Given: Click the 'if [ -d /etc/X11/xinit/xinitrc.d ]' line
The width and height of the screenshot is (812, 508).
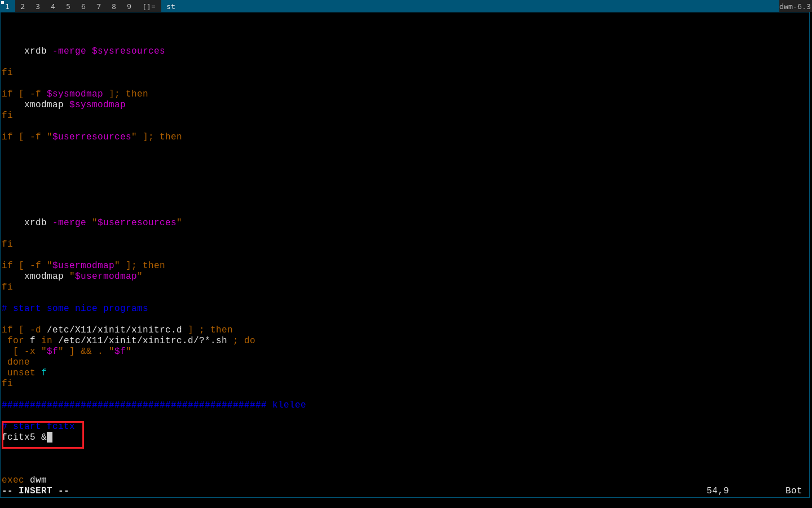Looking at the screenshot, I should pyautogui.click(x=117, y=330).
